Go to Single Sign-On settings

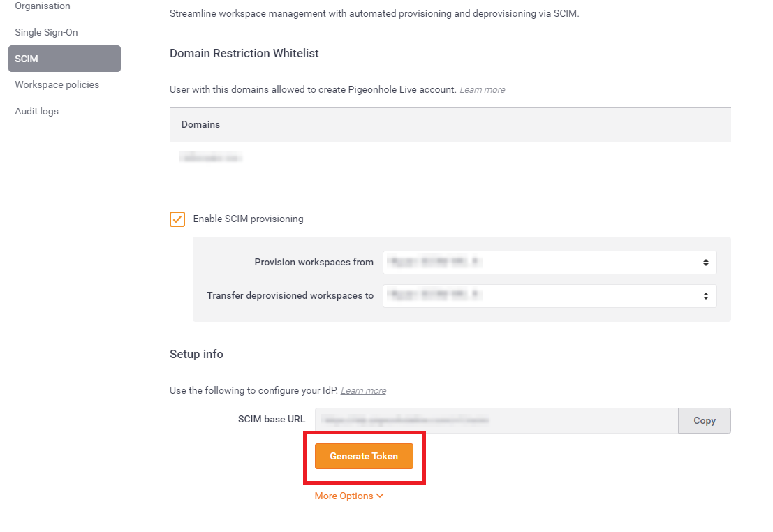click(x=46, y=33)
